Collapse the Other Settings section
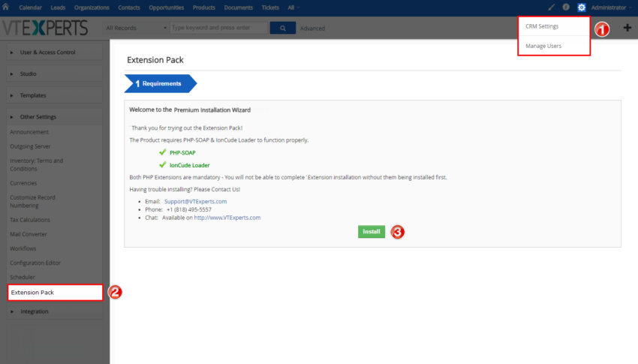The width and height of the screenshot is (638, 364). 55,117
